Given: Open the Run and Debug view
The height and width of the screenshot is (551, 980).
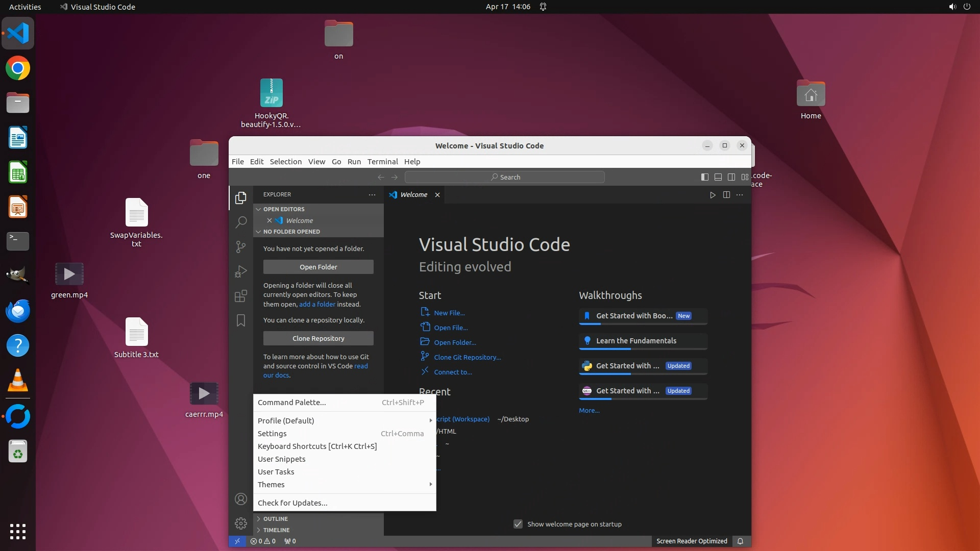Looking at the screenshot, I should point(241,271).
